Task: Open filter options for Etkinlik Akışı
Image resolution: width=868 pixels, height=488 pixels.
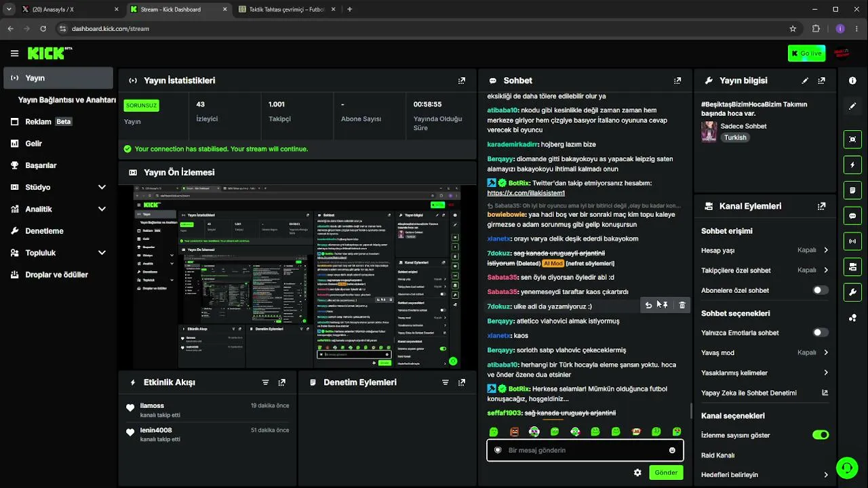Action: click(266, 382)
